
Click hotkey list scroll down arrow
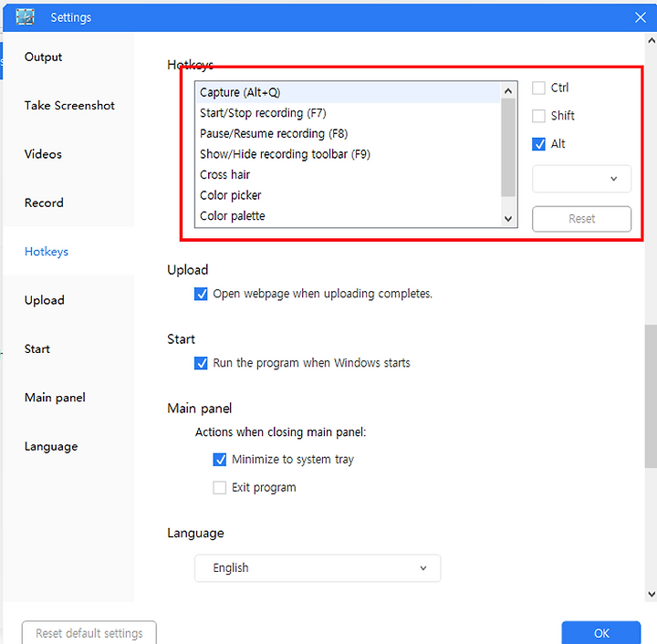[508, 219]
